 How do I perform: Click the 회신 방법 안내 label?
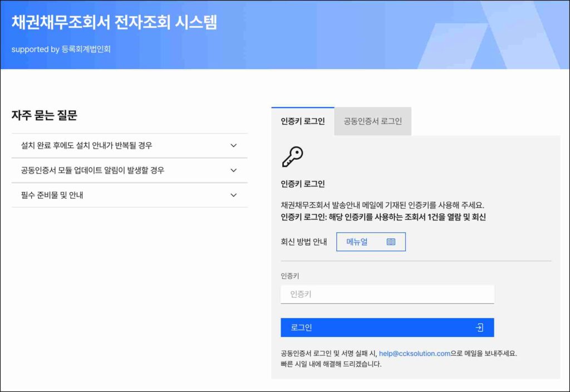pyautogui.click(x=304, y=242)
